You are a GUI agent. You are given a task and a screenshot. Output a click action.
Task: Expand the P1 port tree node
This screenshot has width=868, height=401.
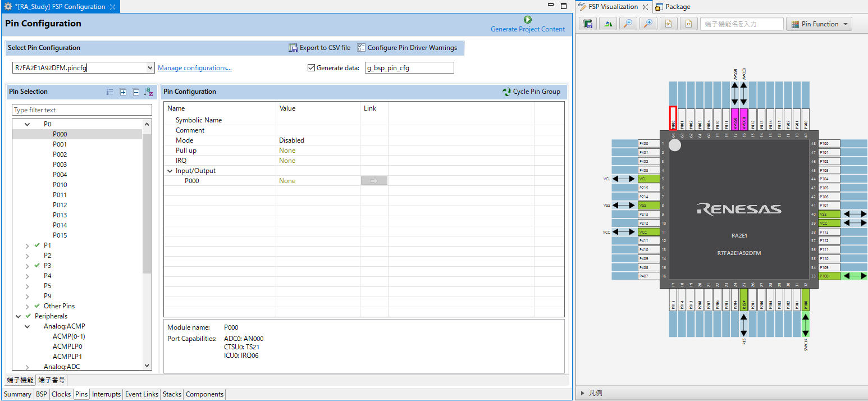pyautogui.click(x=28, y=245)
